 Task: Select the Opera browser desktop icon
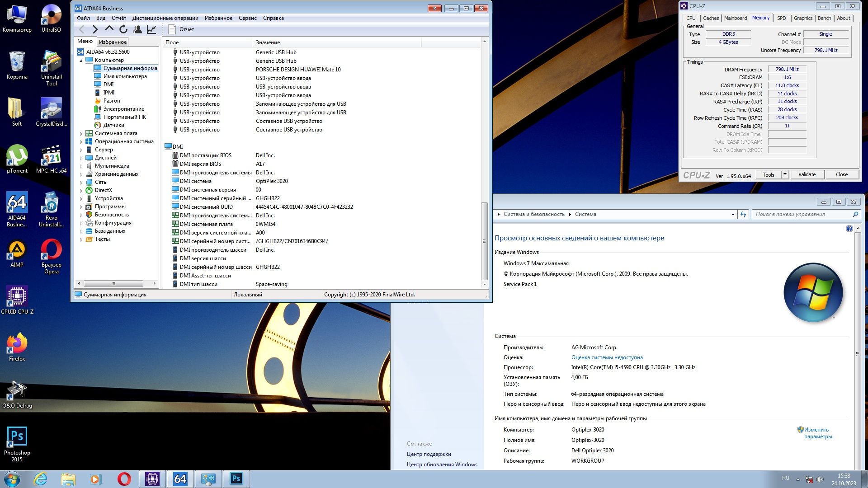click(51, 256)
